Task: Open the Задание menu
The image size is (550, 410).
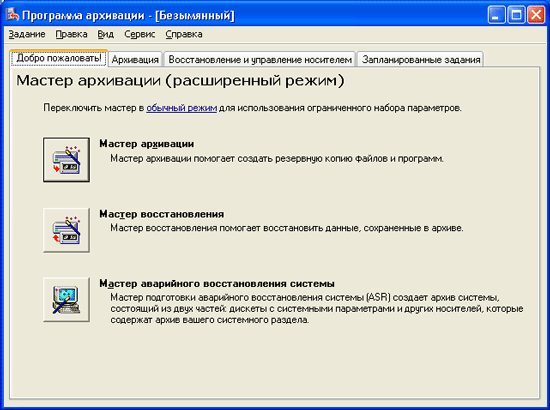Action: pyautogui.click(x=27, y=34)
